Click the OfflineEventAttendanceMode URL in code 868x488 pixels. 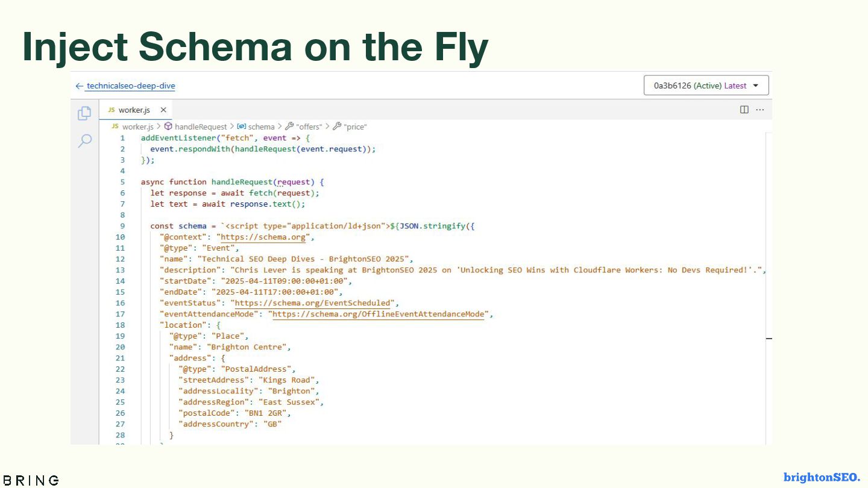(x=378, y=314)
